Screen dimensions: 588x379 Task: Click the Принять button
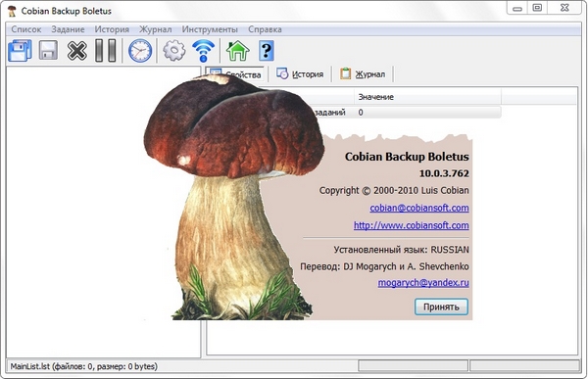441,308
